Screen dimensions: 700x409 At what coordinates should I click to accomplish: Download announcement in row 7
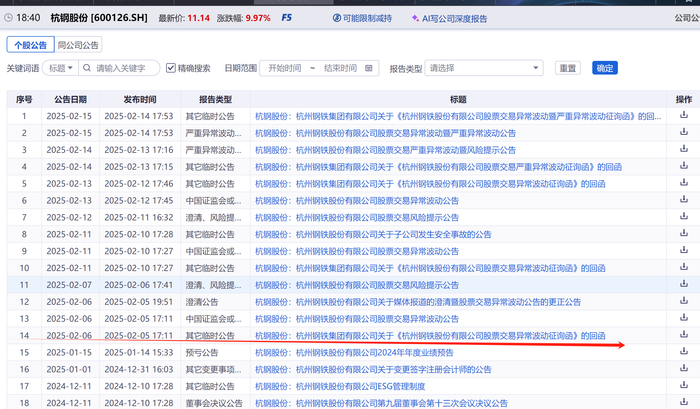(683, 216)
